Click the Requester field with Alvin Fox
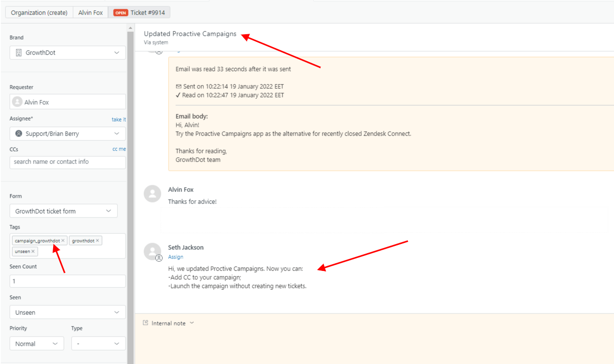The height and width of the screenshot is (364, 614). click(x=68, y=102)
